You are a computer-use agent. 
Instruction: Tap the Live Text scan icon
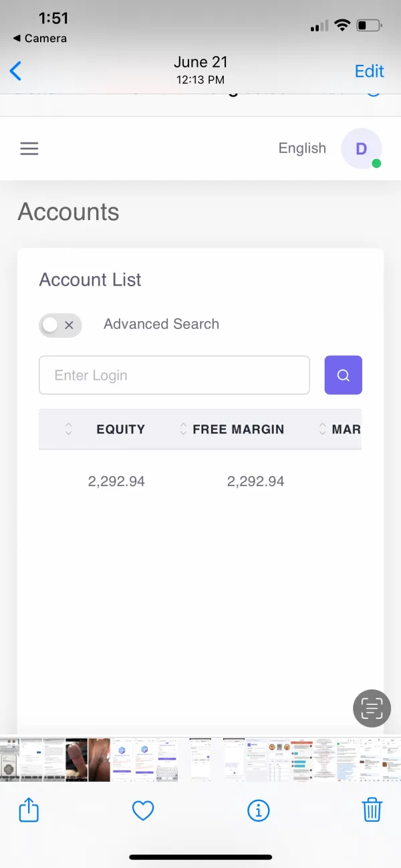coord(372,708)
